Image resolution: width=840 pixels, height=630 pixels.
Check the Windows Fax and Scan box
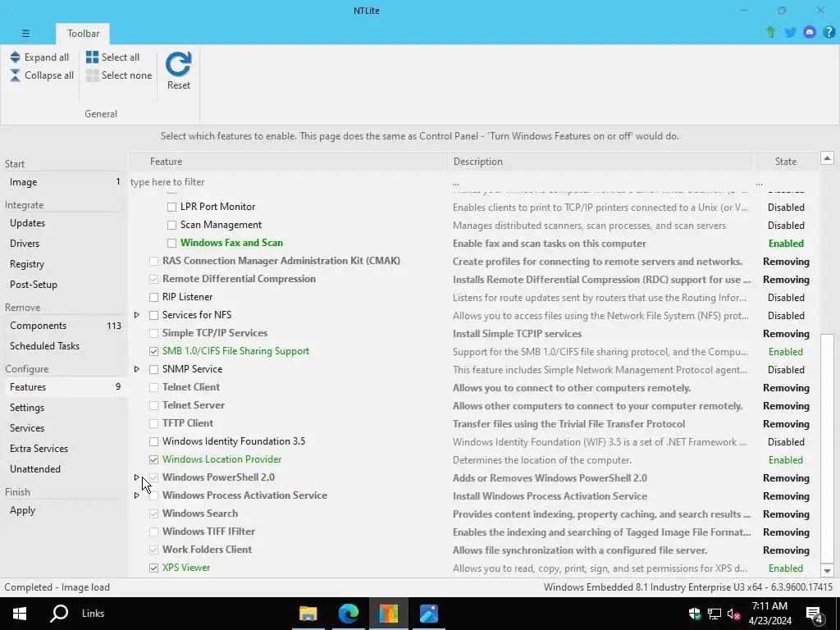pos(171,243)
